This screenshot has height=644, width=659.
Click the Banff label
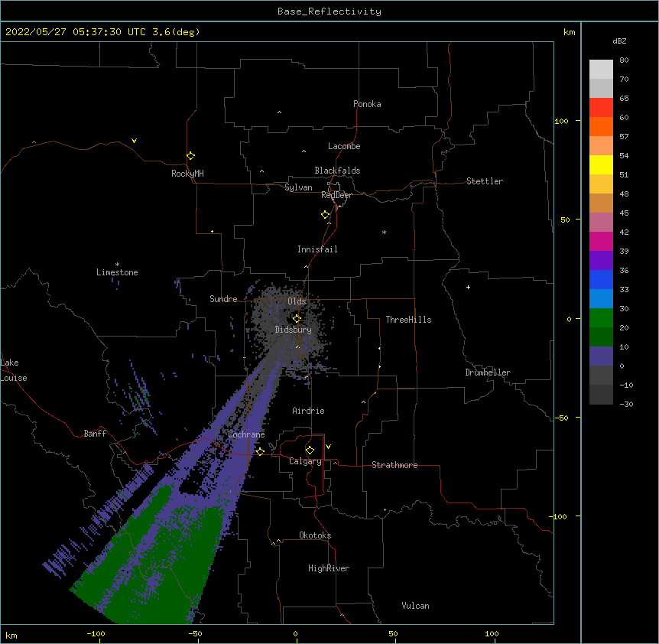pyautogui.click(x=95, y=434)
